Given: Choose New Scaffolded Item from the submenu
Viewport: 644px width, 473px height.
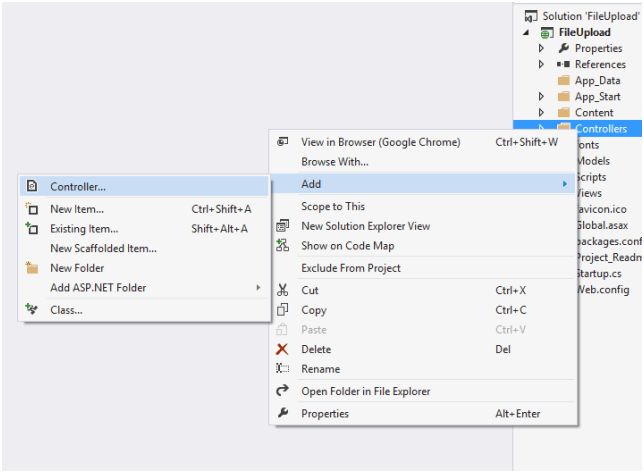Looking at the screenshot, I should [x=103, y=248].
